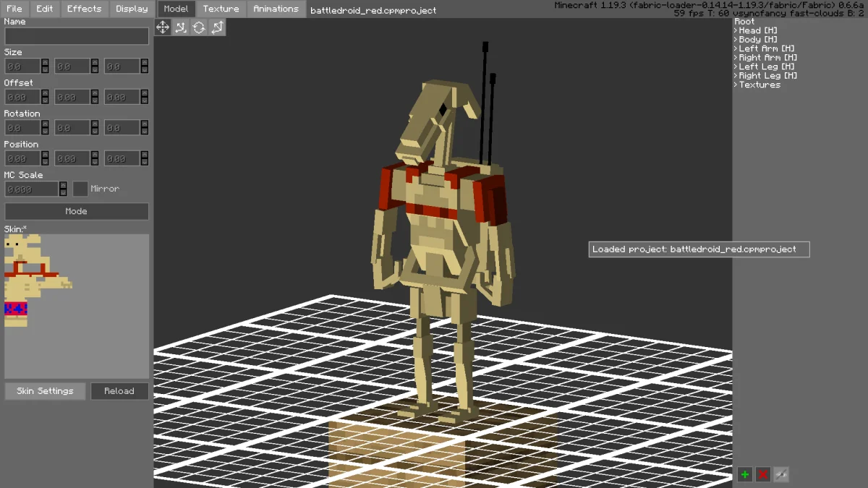Click the Reload skin button

(119, 391)
